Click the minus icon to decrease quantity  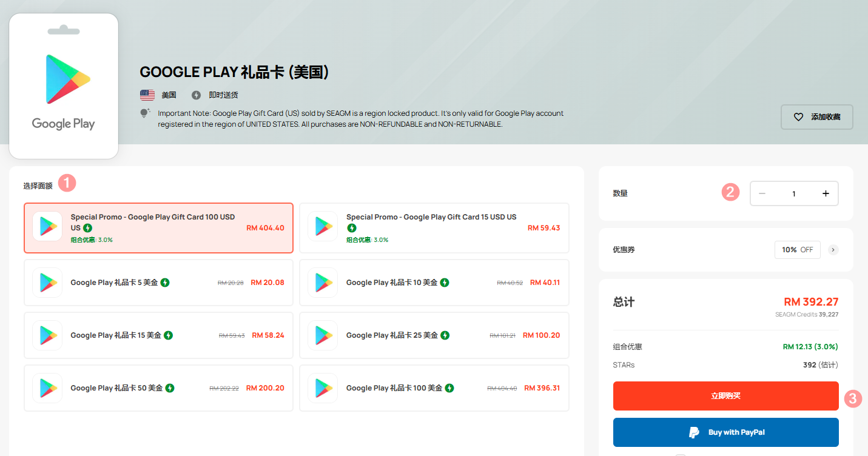[762, 193]
